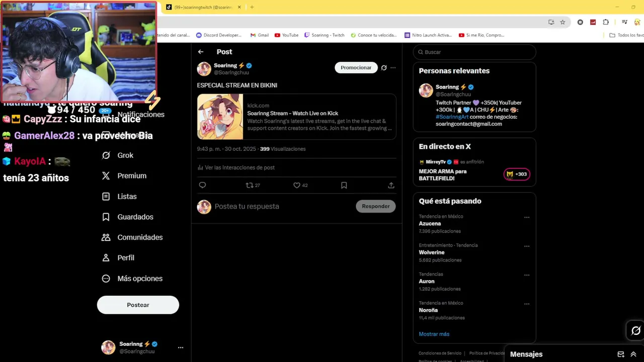Screen dimensions: 644x362
Task: Open Conoce tu velocidad bookmark
Action: 374,35
